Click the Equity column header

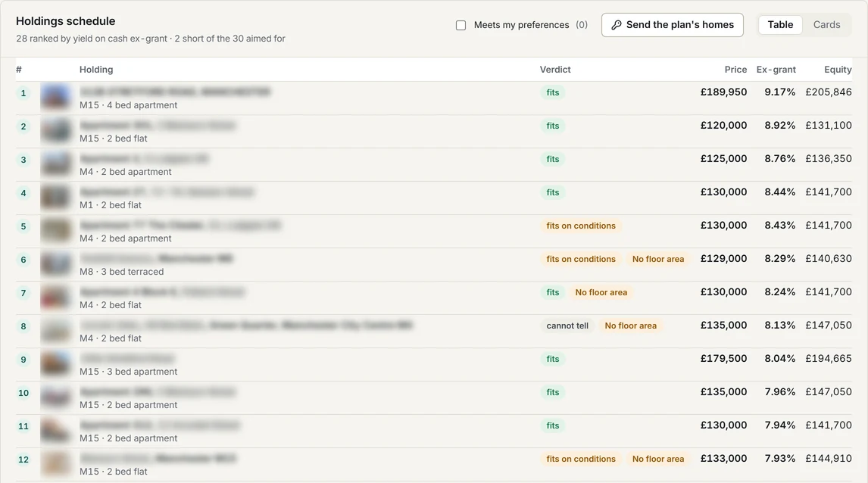(838, 70)
